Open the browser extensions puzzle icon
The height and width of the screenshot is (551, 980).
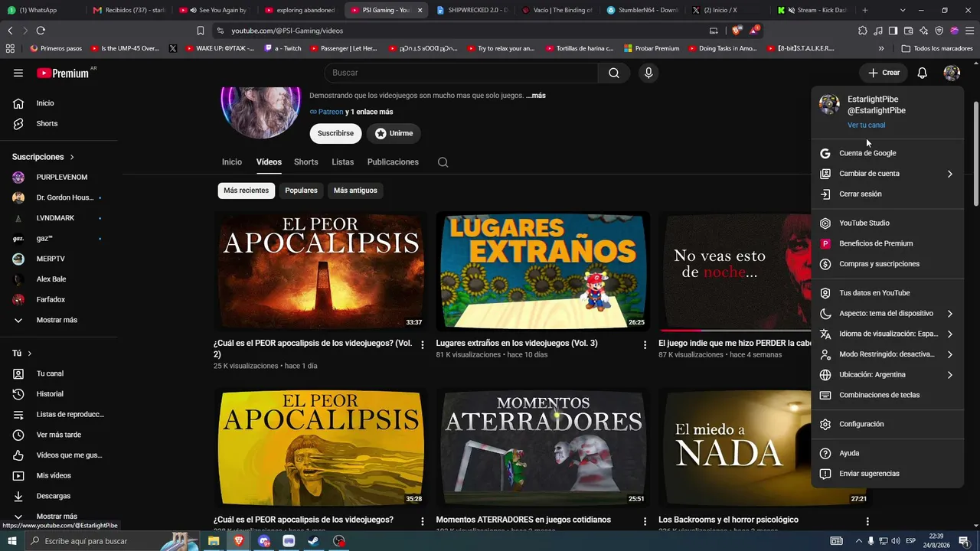(863, 31)
